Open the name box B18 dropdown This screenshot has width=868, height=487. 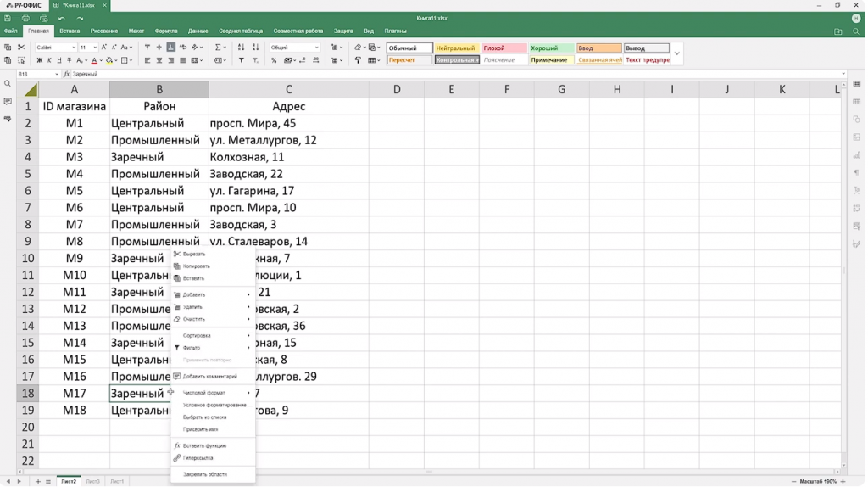click(57, 75)
